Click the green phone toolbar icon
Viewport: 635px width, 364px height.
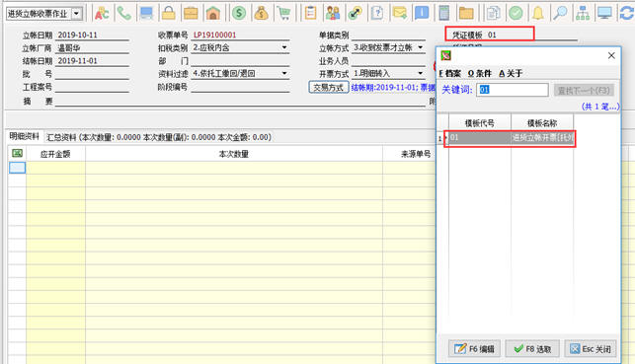click(123, 14)
